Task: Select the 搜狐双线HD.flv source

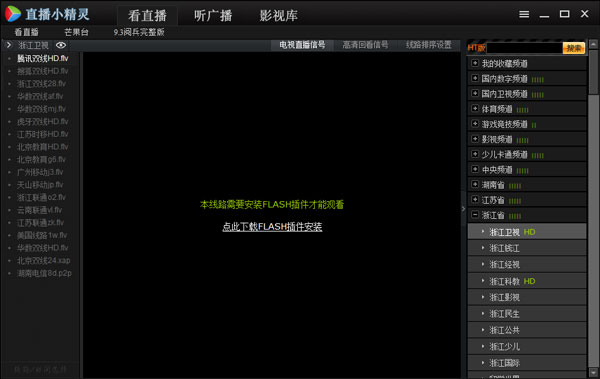Action: [42, 71]
